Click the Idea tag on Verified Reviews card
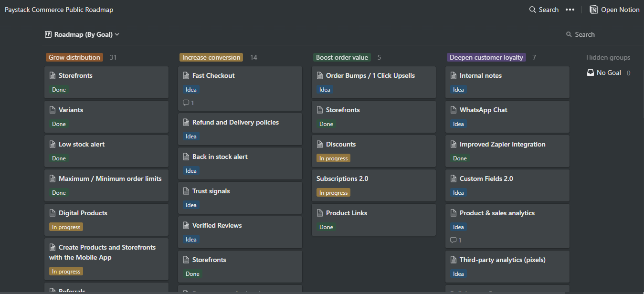Screen dimensions: 644x294 point(191,239)
